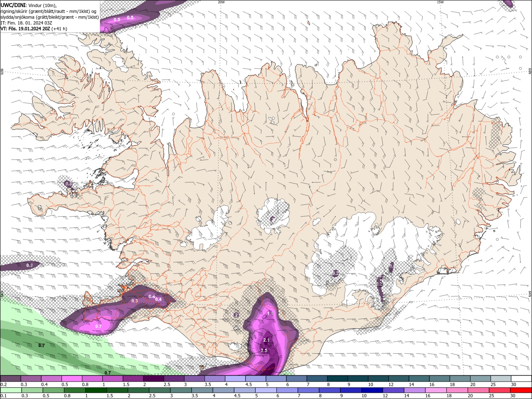Select the 'IT: Fim. 18. 01. 2024 03Z' line

26,23
